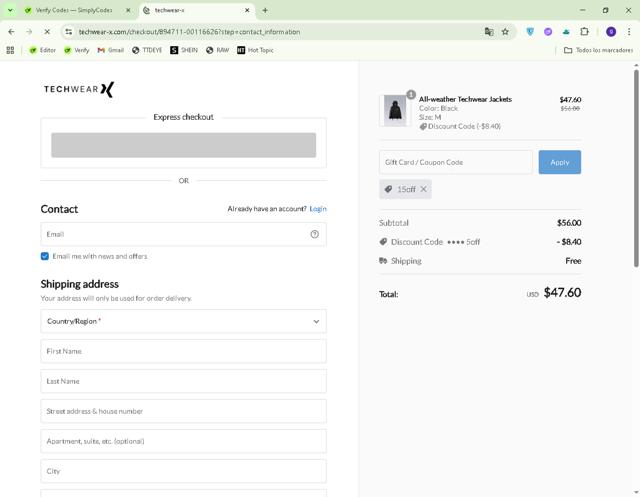Click the All-weather Techwear Jackets title

click(x=465, y=99)
